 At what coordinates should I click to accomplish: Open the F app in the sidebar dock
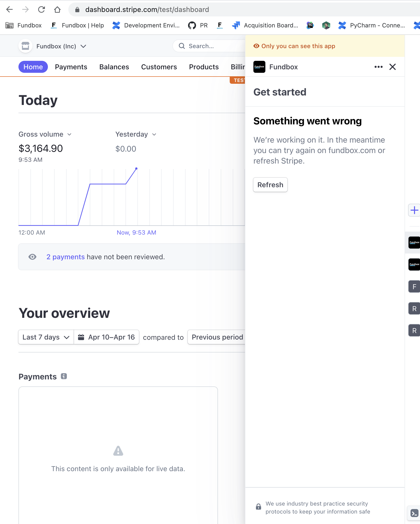414,287
